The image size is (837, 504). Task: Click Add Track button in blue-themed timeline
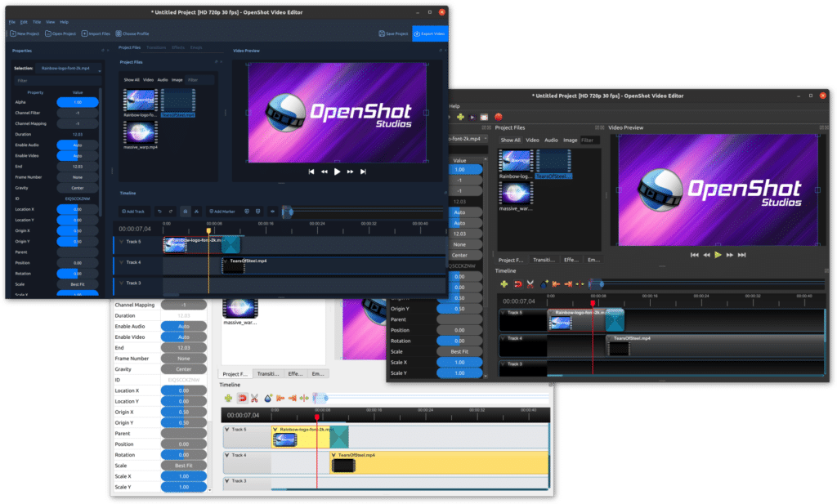pyautogui.click(x=133, y=212)
